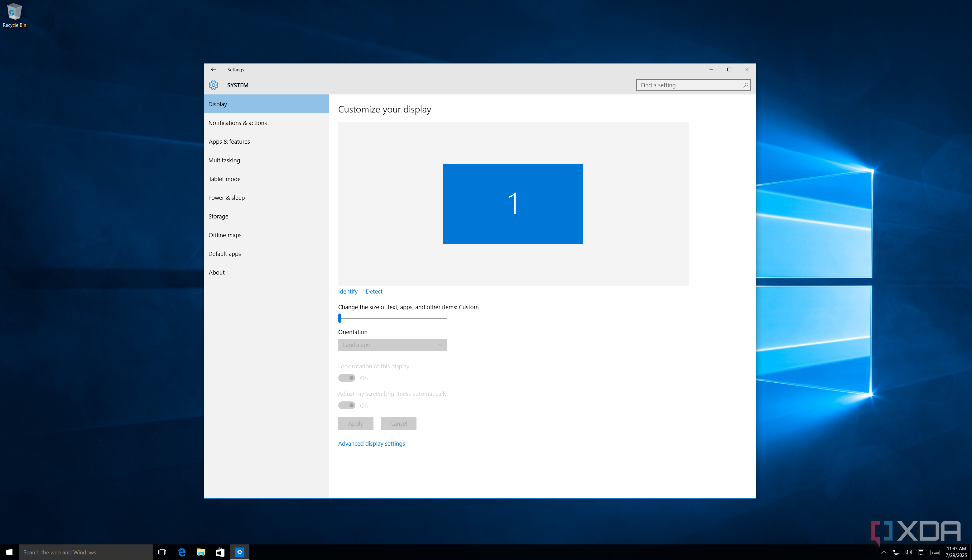
Task: Click the Find a setting search box
Action: (x=693, y=85)
